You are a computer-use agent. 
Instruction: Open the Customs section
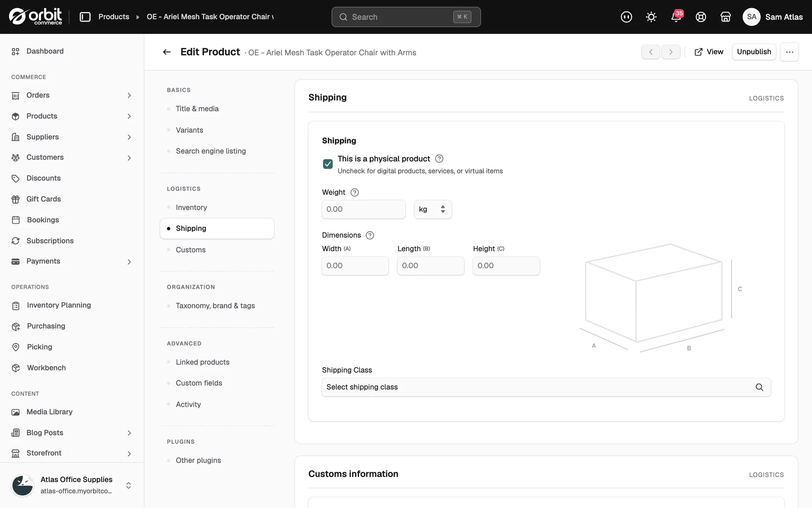(x=217, y=250)
